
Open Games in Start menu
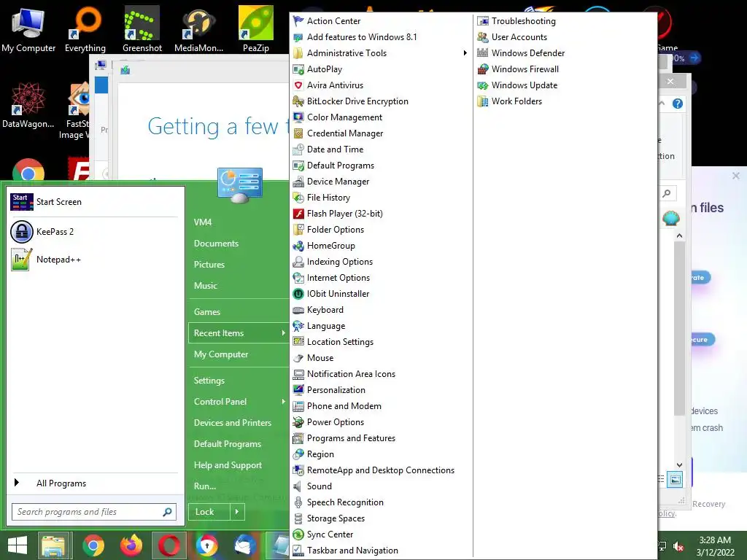[206, 312]
